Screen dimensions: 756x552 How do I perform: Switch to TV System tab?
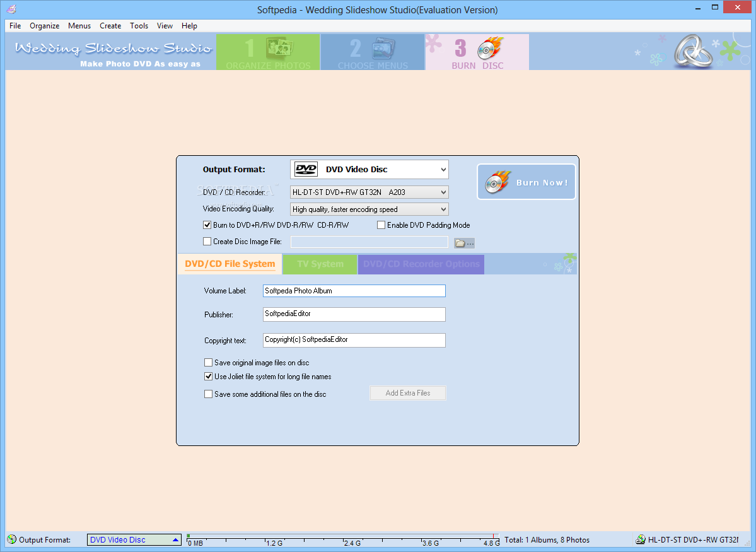[320, 264]
